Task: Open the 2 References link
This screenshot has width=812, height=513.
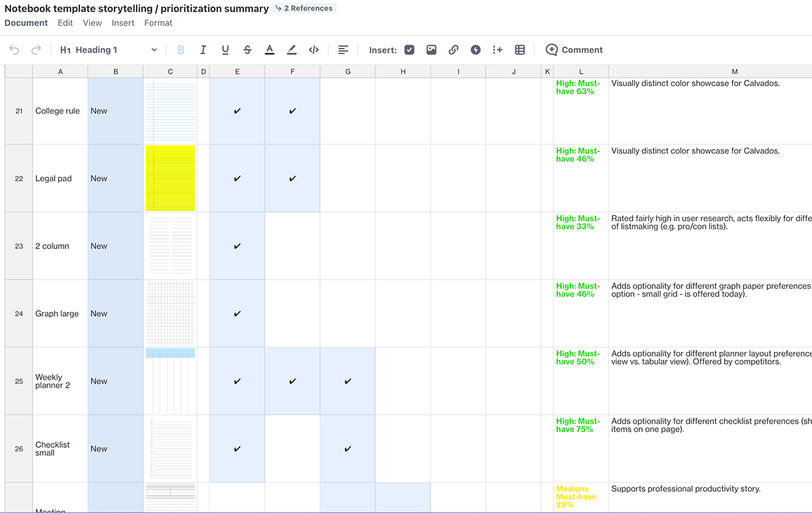Action: coord(304,8)
